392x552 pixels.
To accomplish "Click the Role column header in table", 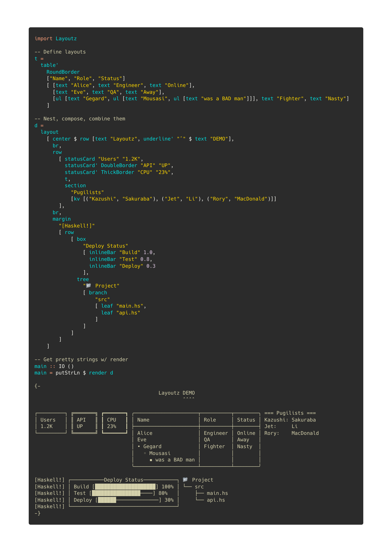I will tap(209, 420).
